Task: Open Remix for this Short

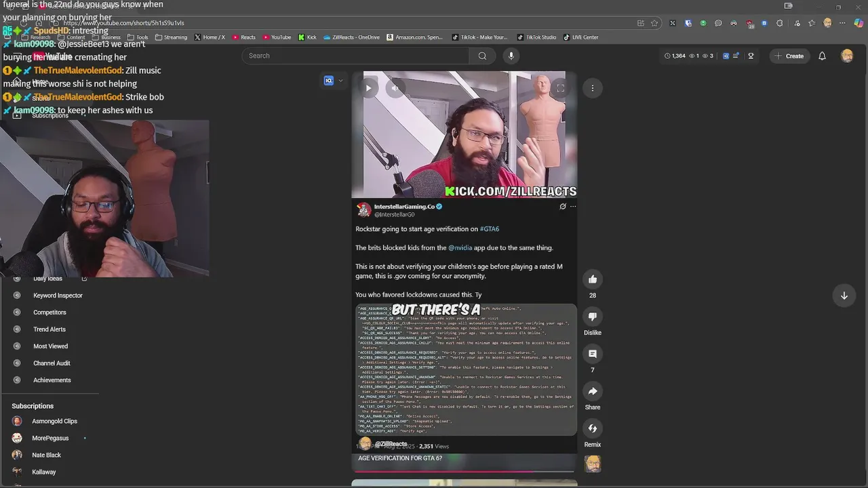Action: (593, 428)
